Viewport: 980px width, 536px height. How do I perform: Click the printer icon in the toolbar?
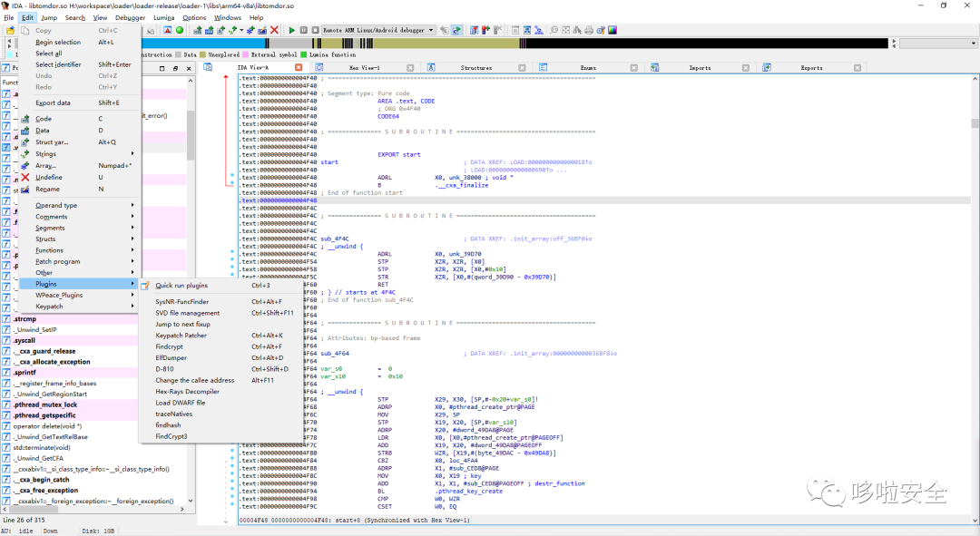(x=589, y=30)
